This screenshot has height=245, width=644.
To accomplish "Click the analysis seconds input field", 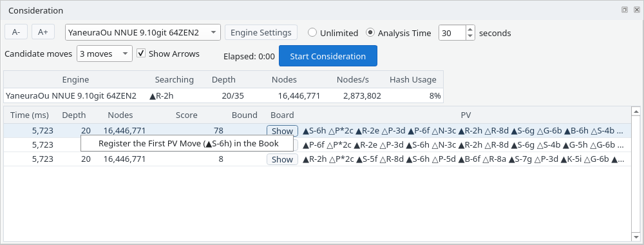I will (x=452, y=33).
